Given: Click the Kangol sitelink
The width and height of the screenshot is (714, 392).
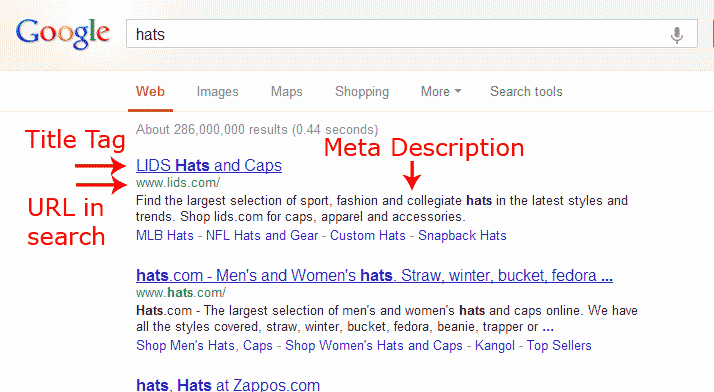Looking at the screenshot, I should coord(495,346).
